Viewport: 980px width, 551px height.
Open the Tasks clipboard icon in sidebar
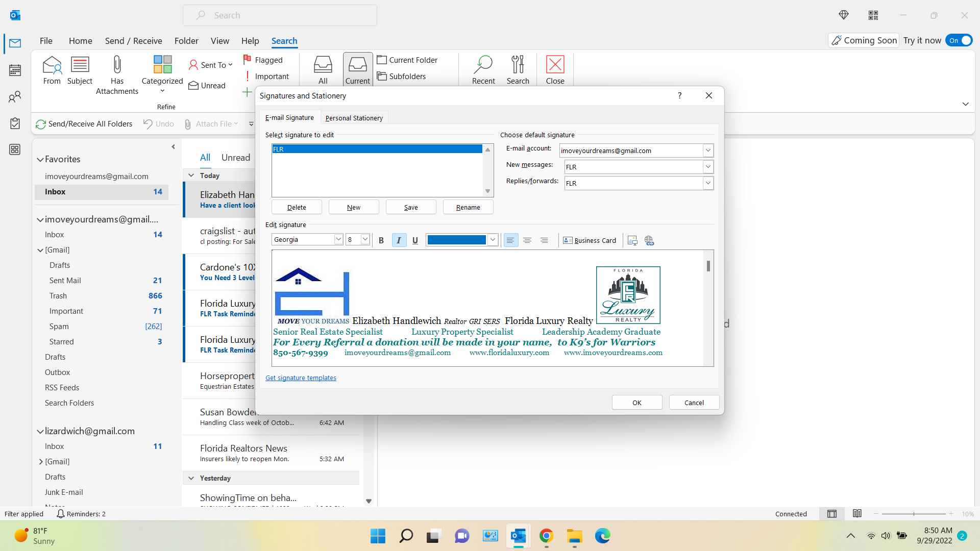[15, 123]
